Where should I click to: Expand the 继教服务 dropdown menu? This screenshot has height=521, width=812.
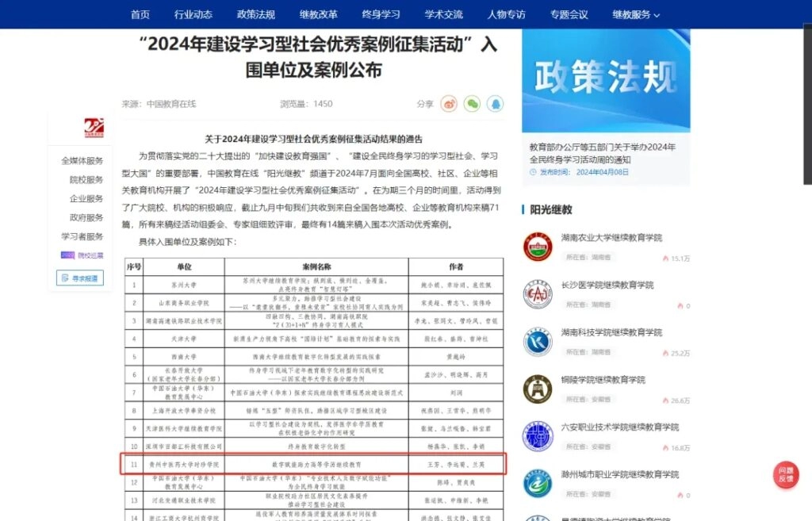636,14
